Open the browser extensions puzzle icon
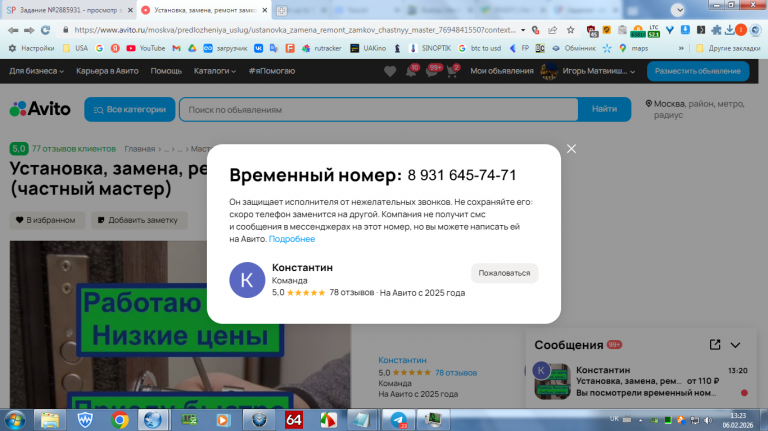 point(716,30)
